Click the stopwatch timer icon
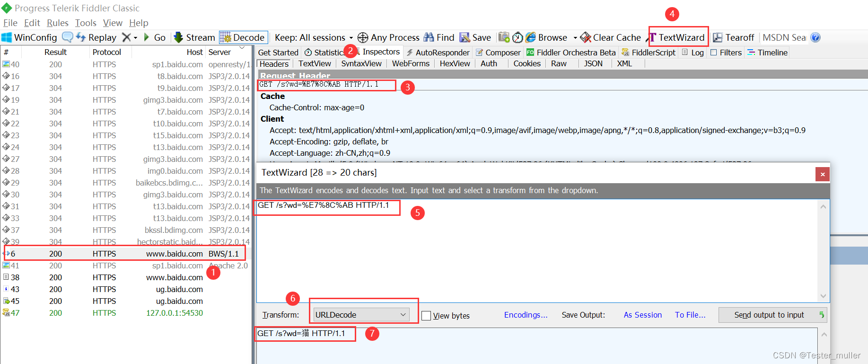This screenshot has height=364, width=868. tap(517, 37)
